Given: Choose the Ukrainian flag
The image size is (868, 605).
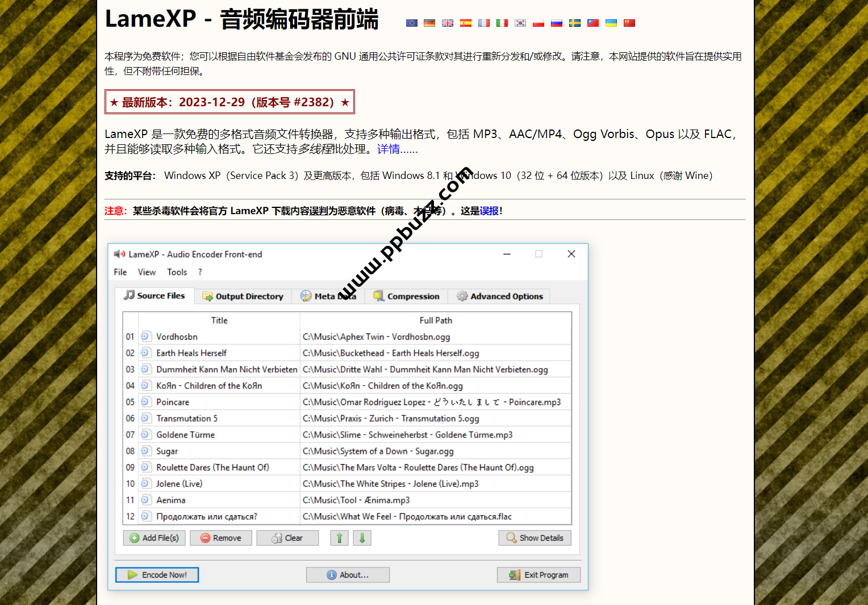Looking at the screenshot, I should pos(611,23).
